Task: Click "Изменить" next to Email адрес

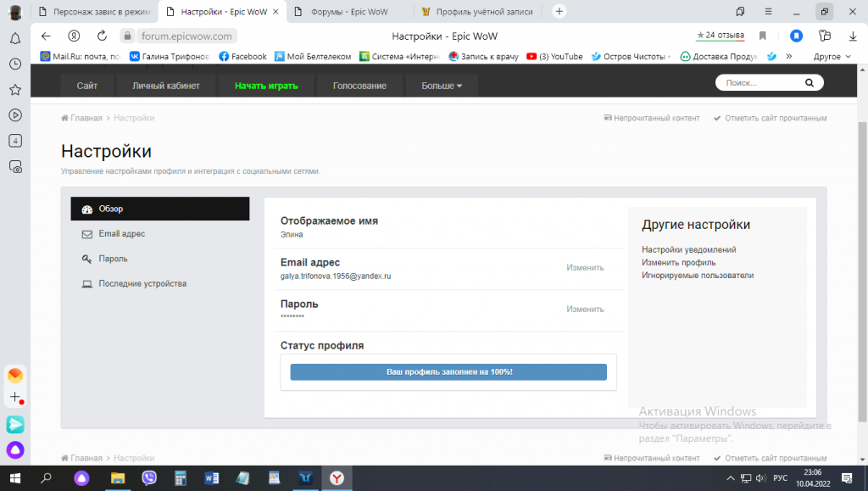Action: (585, 268)
